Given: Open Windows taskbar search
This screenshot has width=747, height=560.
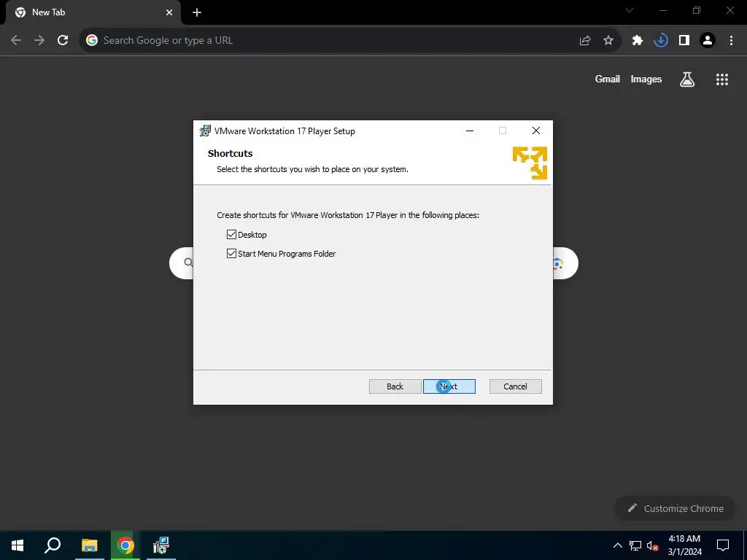Looking at the screenshot, I should 53,545.
